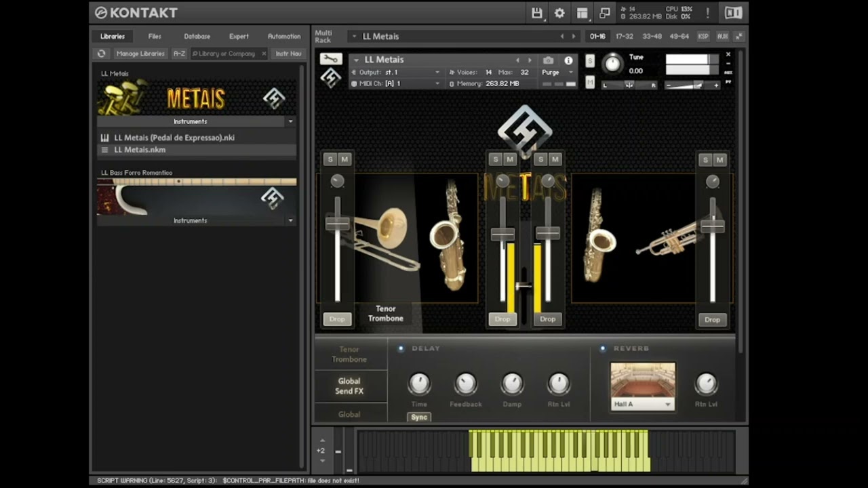Select rack page 49-64
The height and width of the screenshot is (488, 868).
679,37
